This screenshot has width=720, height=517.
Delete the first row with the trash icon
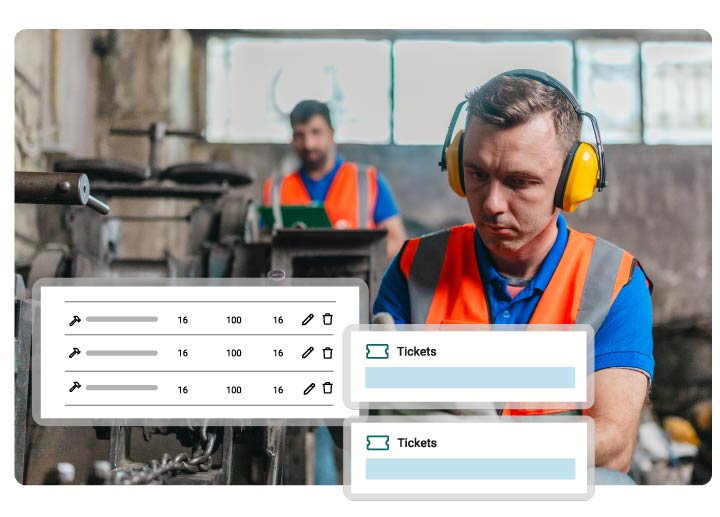327,319
